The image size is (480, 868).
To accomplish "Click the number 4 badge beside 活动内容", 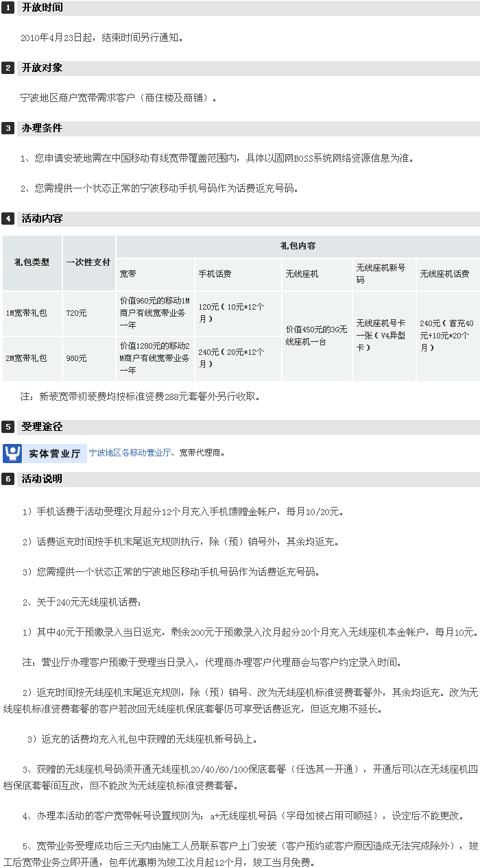I will pyautogui.click(x=8, y=219).
